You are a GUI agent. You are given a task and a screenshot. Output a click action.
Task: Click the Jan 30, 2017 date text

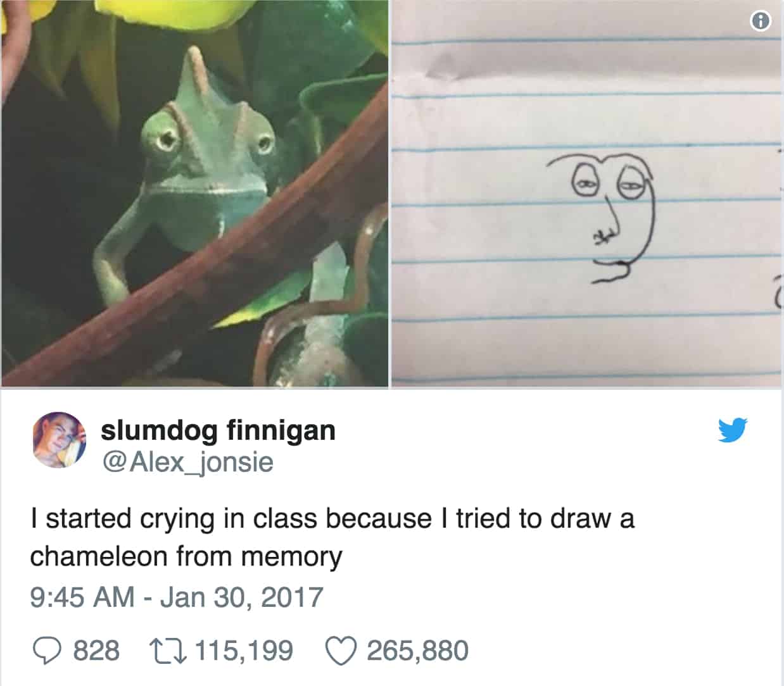241,597
